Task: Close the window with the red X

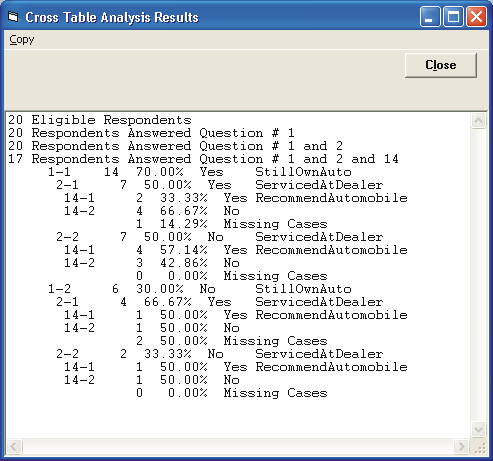Action: pyautogui.click(x=476, y=16)
